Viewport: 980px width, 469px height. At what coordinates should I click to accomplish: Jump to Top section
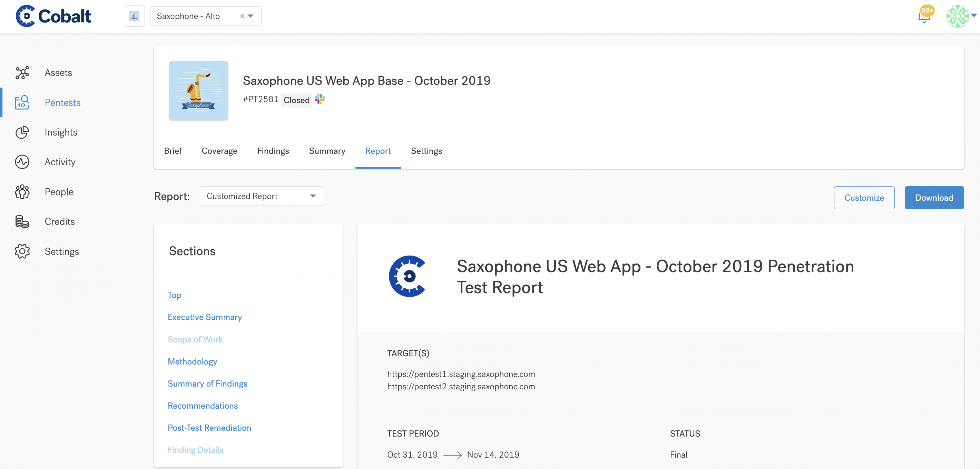(175, 295)
